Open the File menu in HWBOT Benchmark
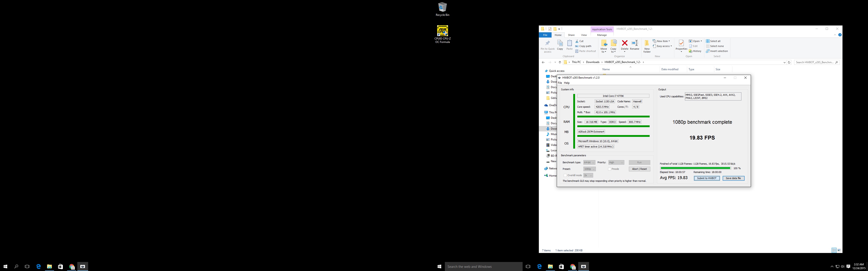Viewport: 868px width, 271px height. (560, 83)
